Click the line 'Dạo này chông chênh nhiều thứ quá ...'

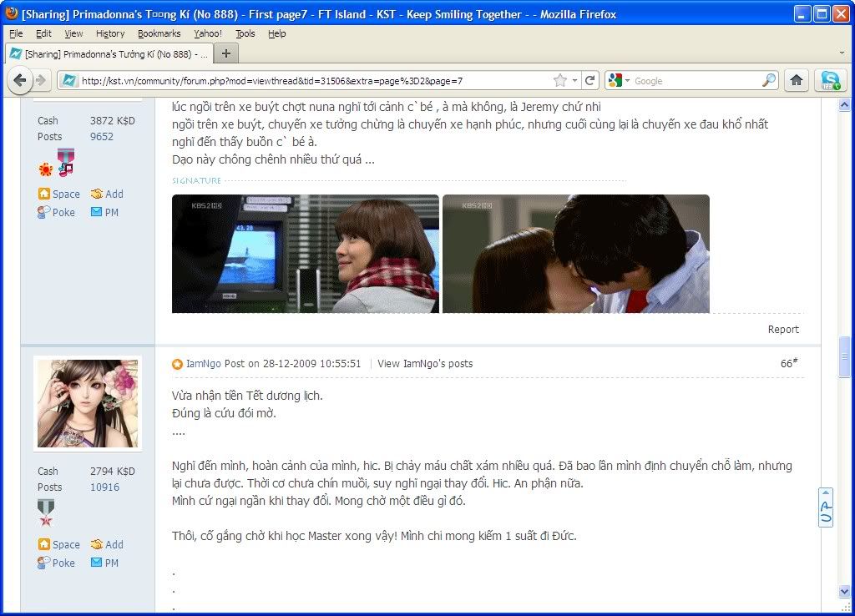pos(273,159)
